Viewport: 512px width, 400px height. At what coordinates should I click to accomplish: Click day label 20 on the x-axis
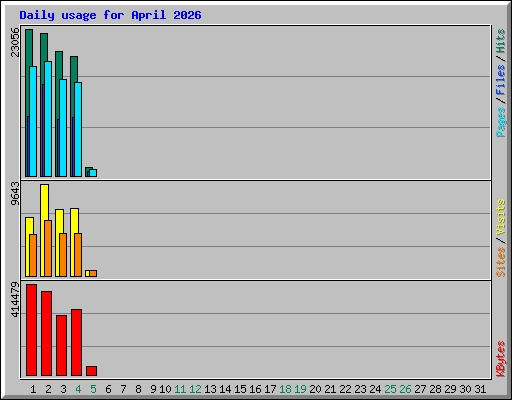click(x=315, y=389)
